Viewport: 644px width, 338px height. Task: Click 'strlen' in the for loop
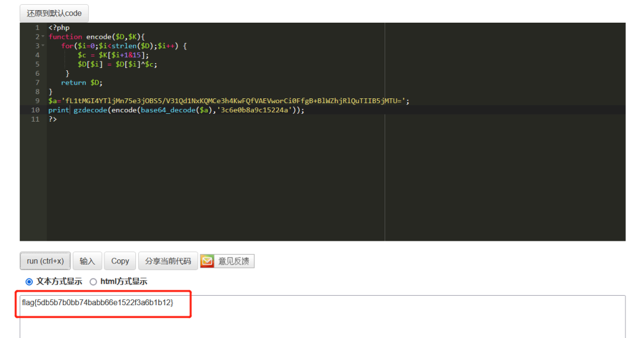pyautogui.click(x=124, y=46)
